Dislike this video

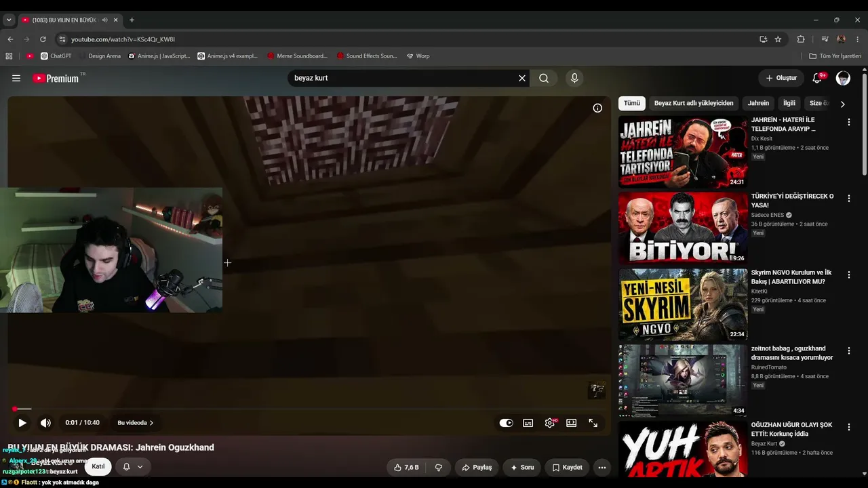click(x=439, y=468)
